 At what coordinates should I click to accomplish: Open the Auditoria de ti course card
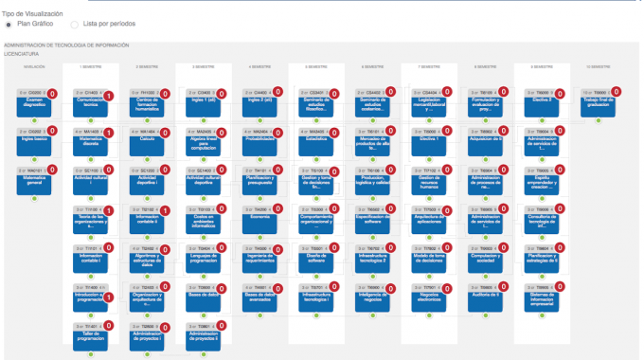(485, 297)
